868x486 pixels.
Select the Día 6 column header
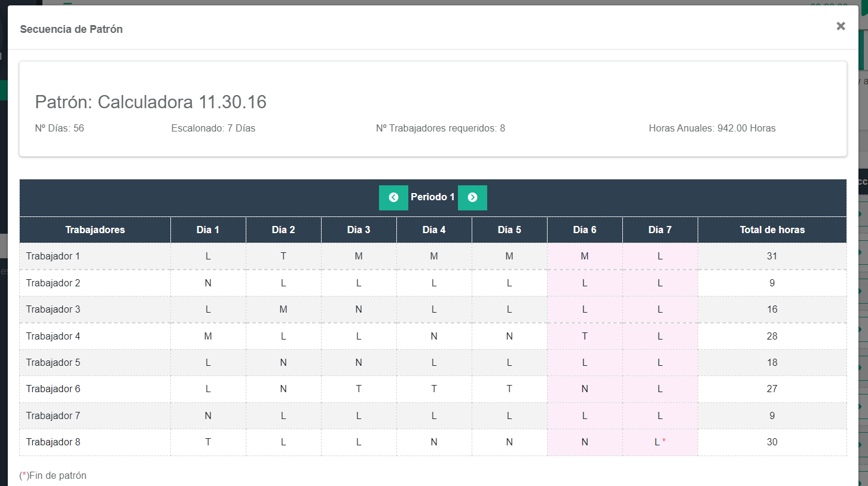pyautogui.click(x=585, y=230)
